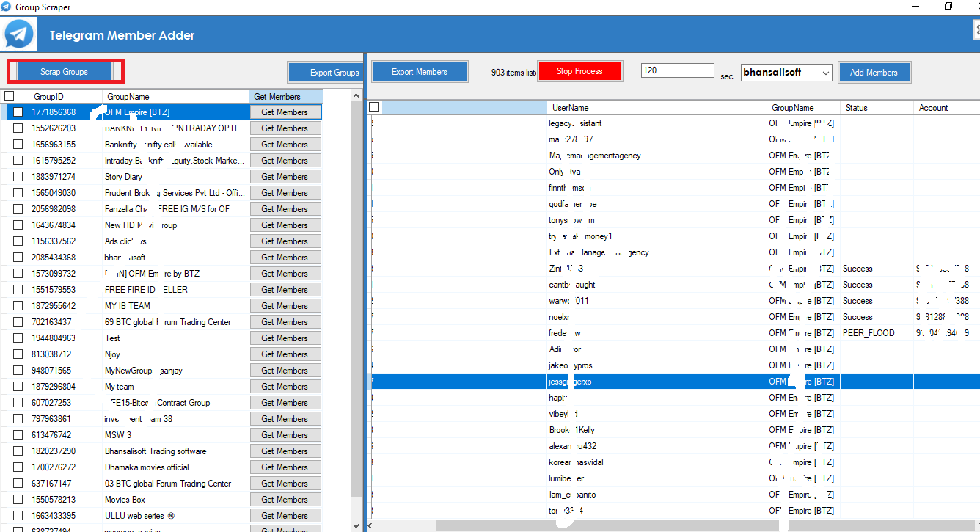Click the Export Groups button
Image resolution: width=980 pixels, height=532 pixels.
(326, 72)
